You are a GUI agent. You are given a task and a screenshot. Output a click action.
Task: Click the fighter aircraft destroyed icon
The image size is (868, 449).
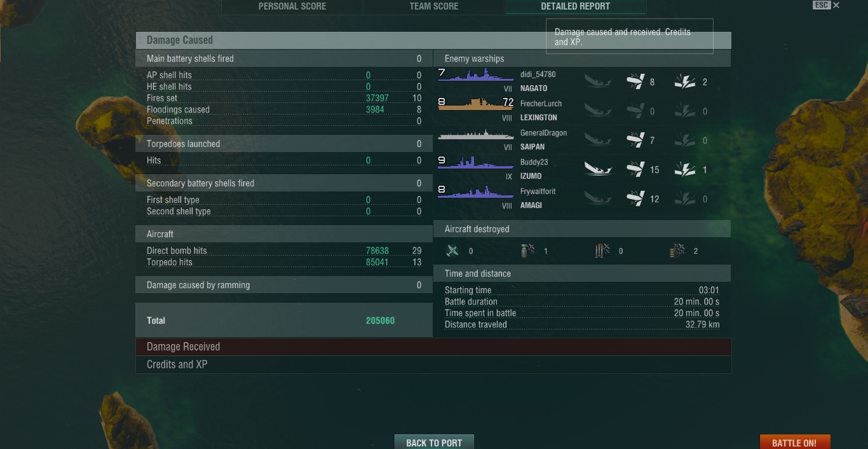[x=452, y=251]
